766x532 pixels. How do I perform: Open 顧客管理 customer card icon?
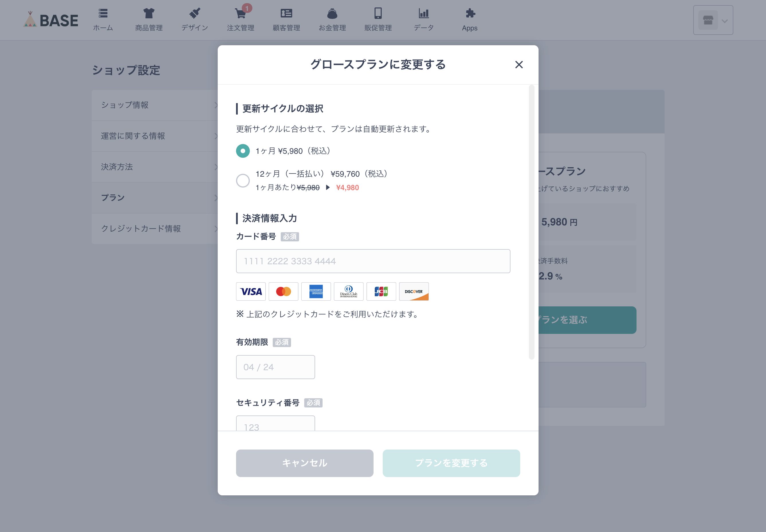click(x=286, y=13)
